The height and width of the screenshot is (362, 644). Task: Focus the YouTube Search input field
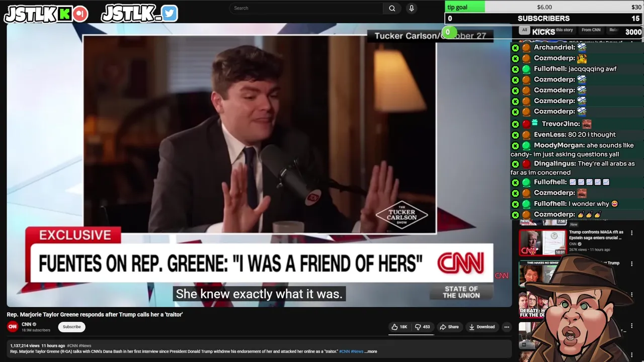(306, 8)
